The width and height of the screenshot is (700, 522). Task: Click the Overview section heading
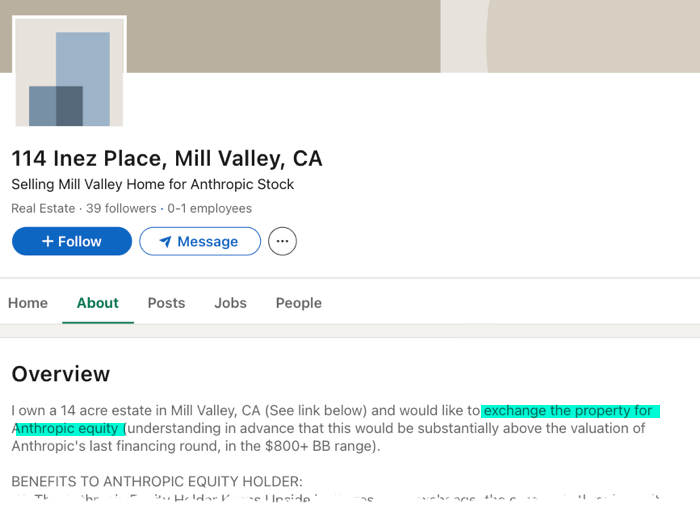pos(61,374)
